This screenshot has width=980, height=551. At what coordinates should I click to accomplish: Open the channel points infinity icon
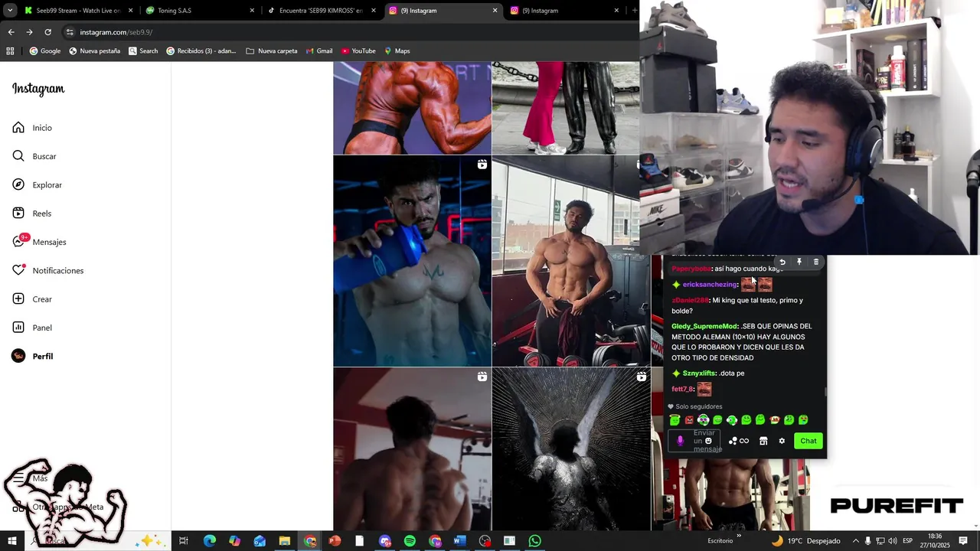[740, 441]
